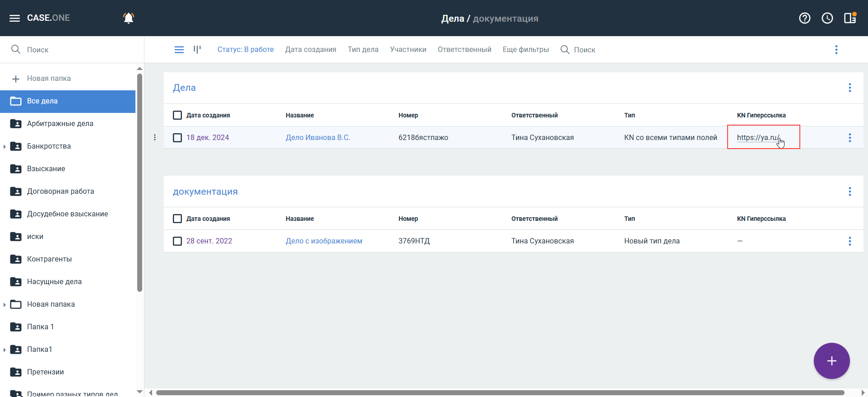Select all rows in Дела table
Viewport: 868px width, 397px height.
(177, 115)
